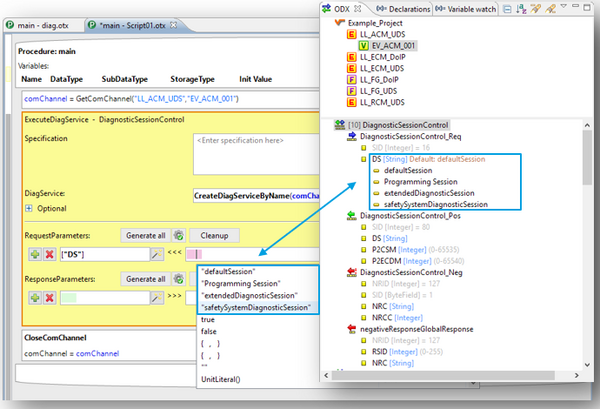Select the GetComChannel statement line
Screen dimensions: 600x409
coord(170,99)
